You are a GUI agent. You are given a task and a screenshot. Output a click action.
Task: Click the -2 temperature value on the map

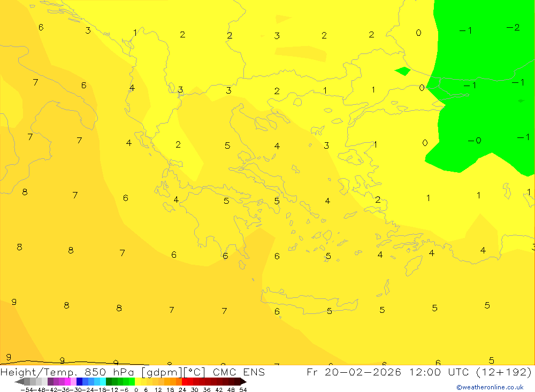click(513, 27)
